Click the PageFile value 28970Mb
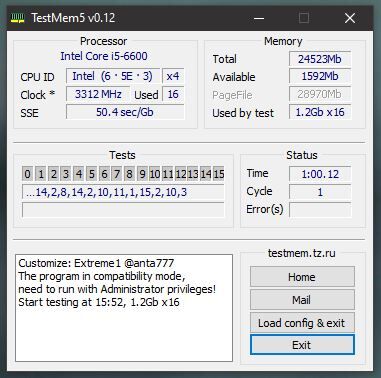 click(320, 94)
